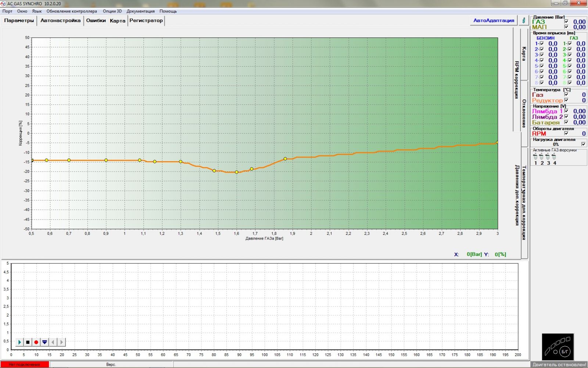Click the small icon beside АвтоАдаптация
The width and height of the screenshot is (588, 368).
point(523,21)
